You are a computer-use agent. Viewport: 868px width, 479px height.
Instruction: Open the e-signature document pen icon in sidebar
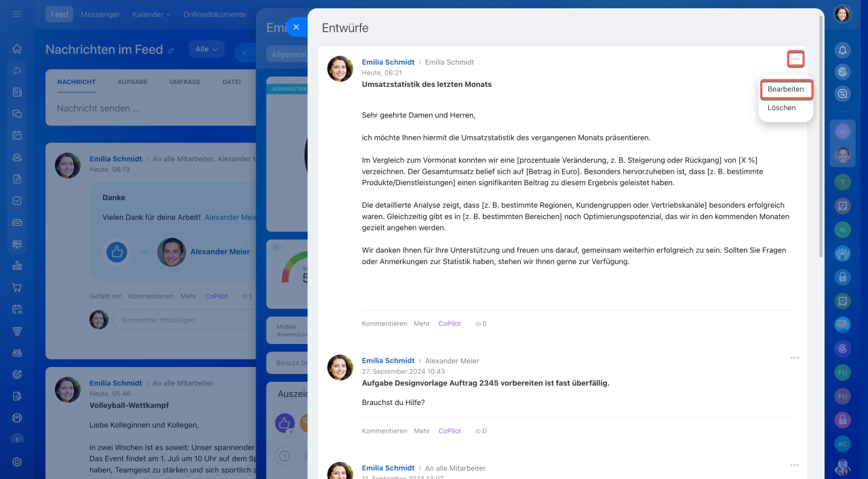pos(17,396)
